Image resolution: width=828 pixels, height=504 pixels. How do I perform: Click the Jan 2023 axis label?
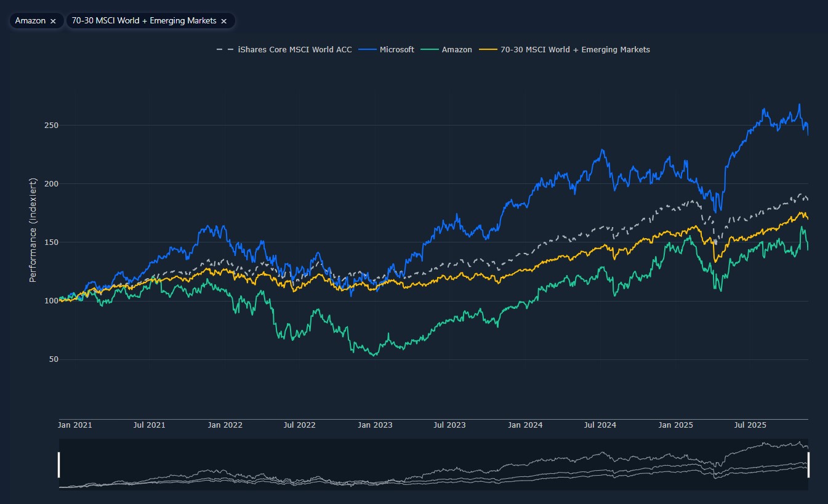375,425
